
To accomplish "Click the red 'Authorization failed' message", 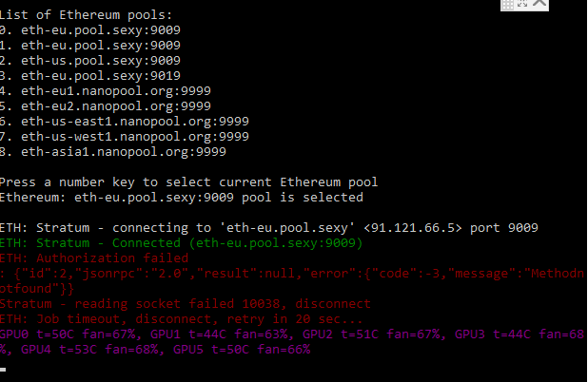I will [94, 258].
